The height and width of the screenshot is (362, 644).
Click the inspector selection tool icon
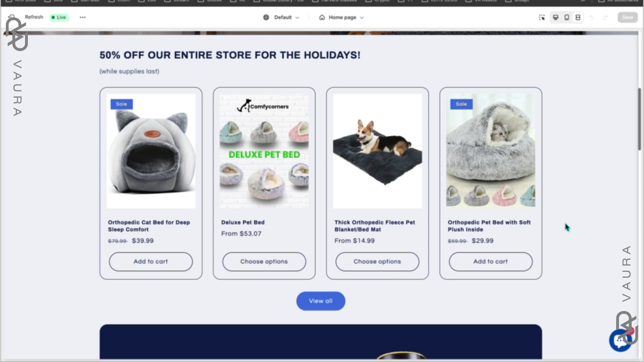pos(542,17)
